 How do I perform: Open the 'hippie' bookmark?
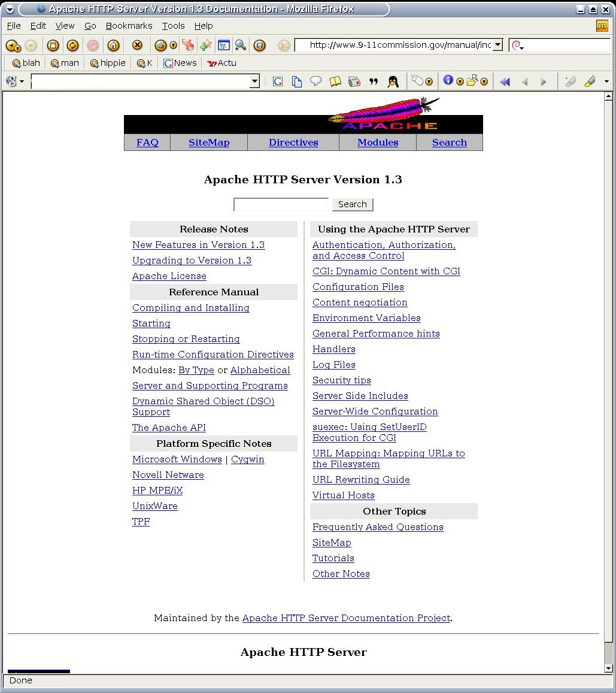[108, 63]
